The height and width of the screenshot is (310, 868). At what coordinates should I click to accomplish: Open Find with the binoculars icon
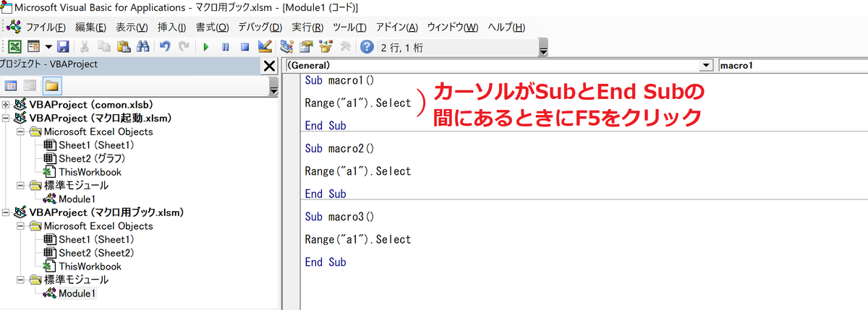[142, 48]
